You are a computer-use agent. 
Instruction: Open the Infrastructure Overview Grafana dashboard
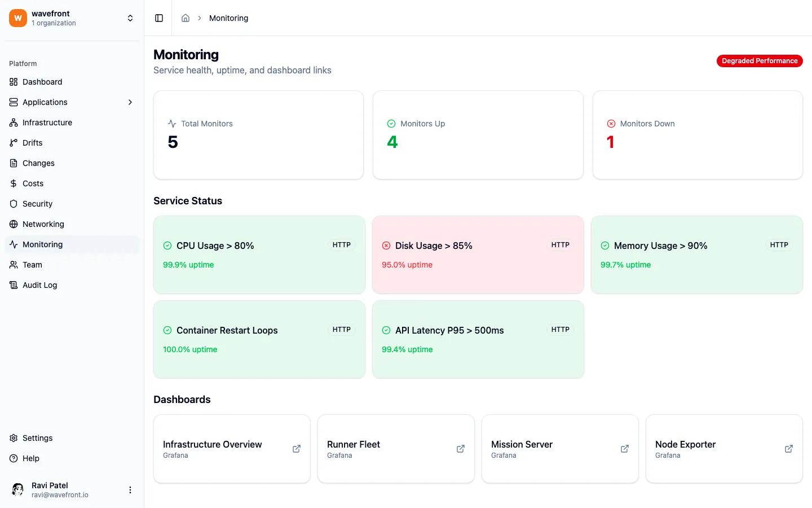(x=232, y=448)
